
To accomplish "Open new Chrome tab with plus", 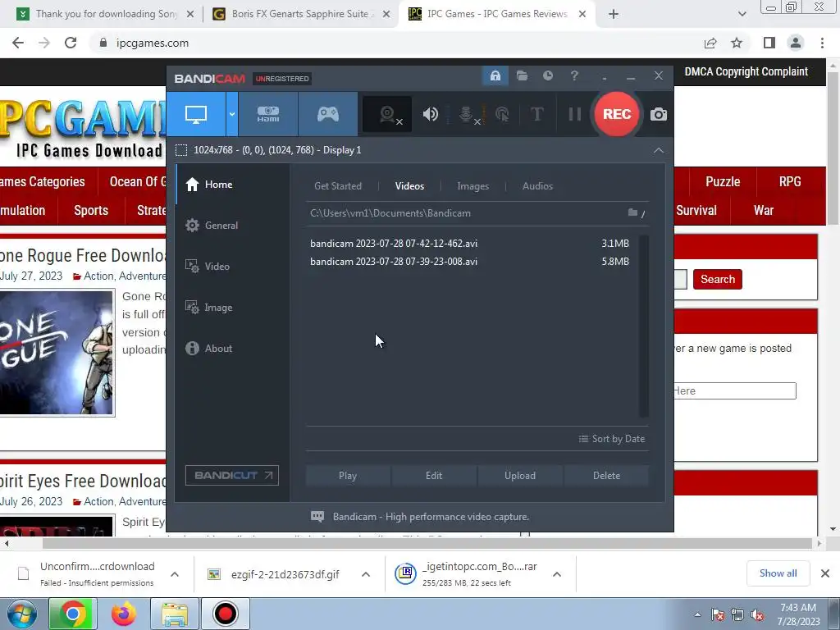I will (614, 15).
